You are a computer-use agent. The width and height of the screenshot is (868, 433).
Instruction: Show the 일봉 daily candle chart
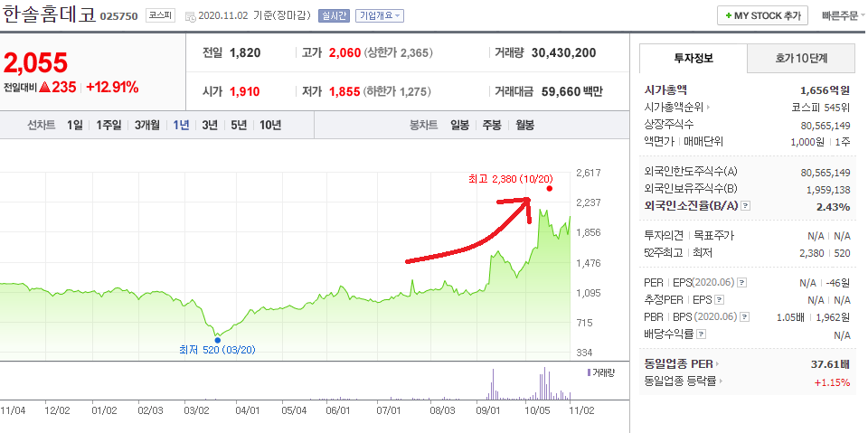459,125
